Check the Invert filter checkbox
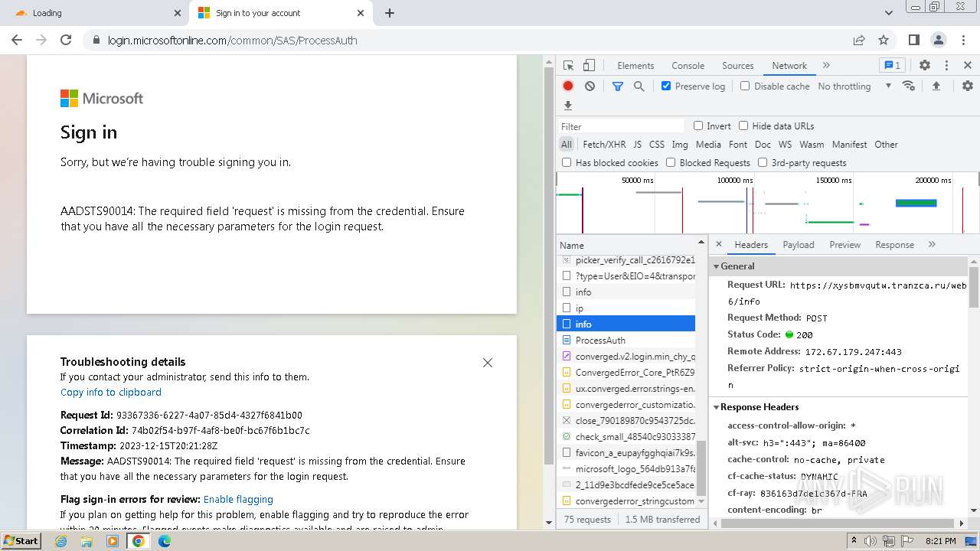The width and height of the screenshot is (980, 551). pyautogui.click(x=698, y=126)
